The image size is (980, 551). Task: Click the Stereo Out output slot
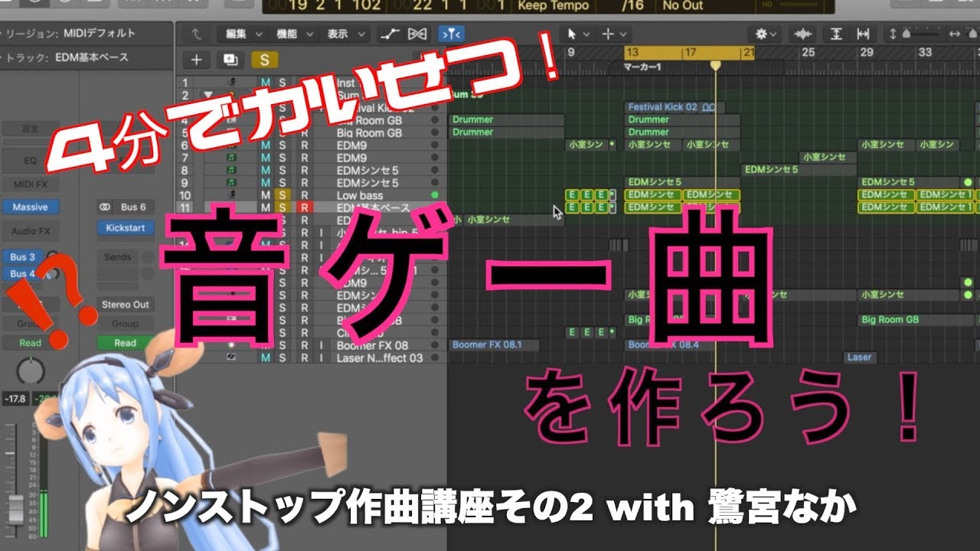125,305
